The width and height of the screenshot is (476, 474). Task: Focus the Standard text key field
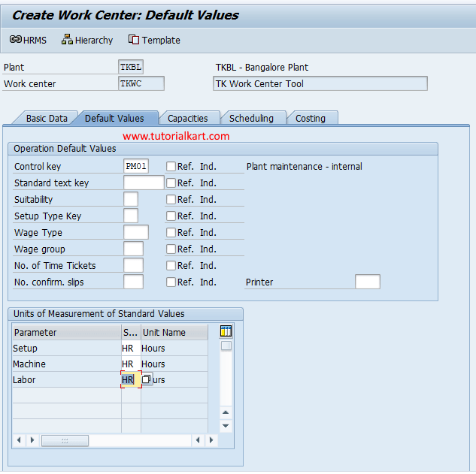click(144, 183)
